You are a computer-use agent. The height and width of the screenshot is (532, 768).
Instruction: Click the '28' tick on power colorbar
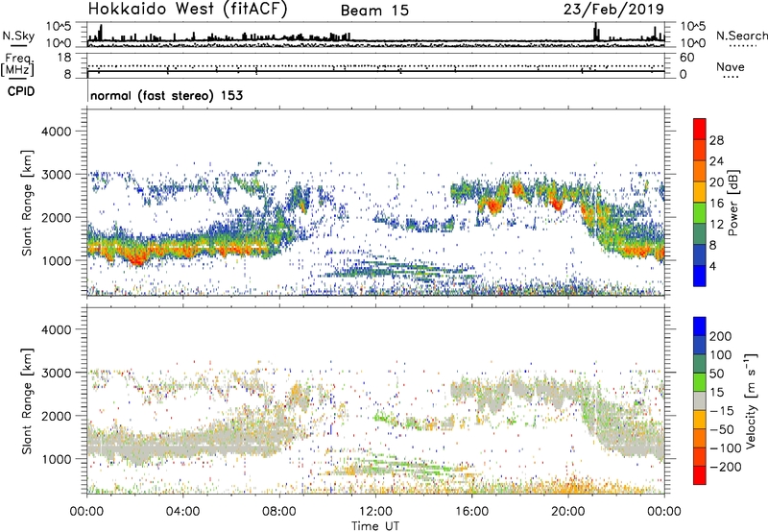tap(716, 140)
